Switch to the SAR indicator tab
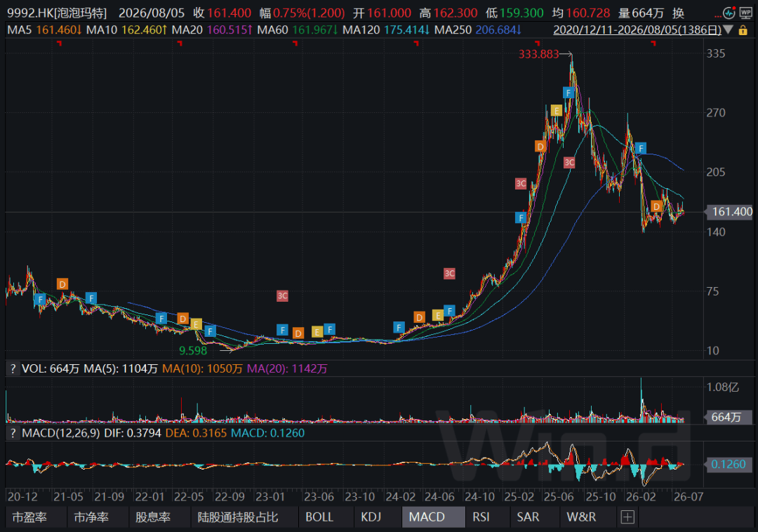758x532 pixels. [528, 517]
